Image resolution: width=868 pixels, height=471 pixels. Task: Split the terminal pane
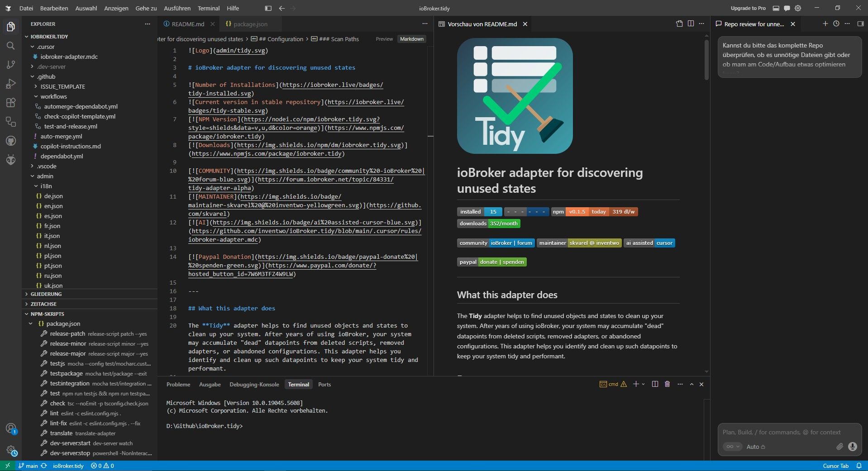pyautogui.click(x=655, y=384)
